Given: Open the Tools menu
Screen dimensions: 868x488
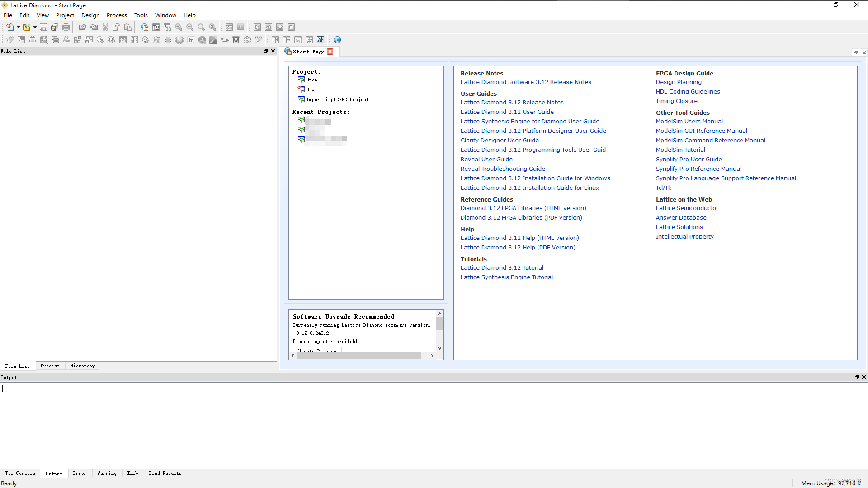Looking at the screenshot, I should 141,15.
